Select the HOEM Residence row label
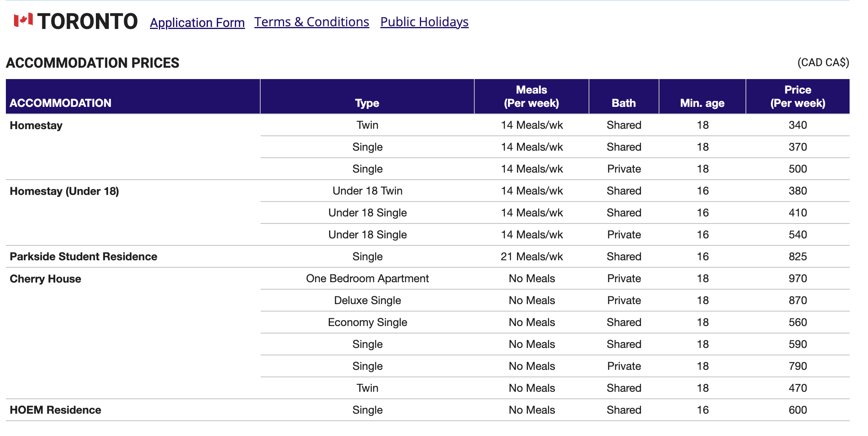This screenshot has height=436, width=868. (x=55, y=410)
